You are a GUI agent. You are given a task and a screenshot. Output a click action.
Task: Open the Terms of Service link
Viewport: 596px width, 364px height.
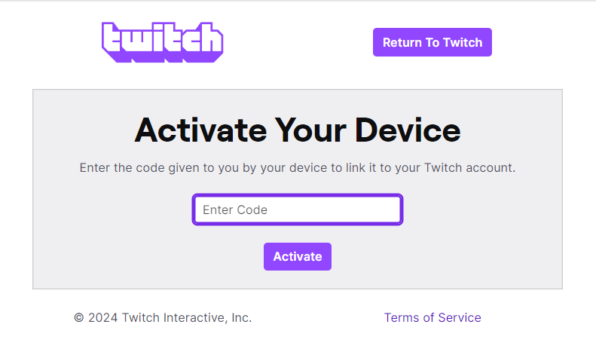[432, 317]
